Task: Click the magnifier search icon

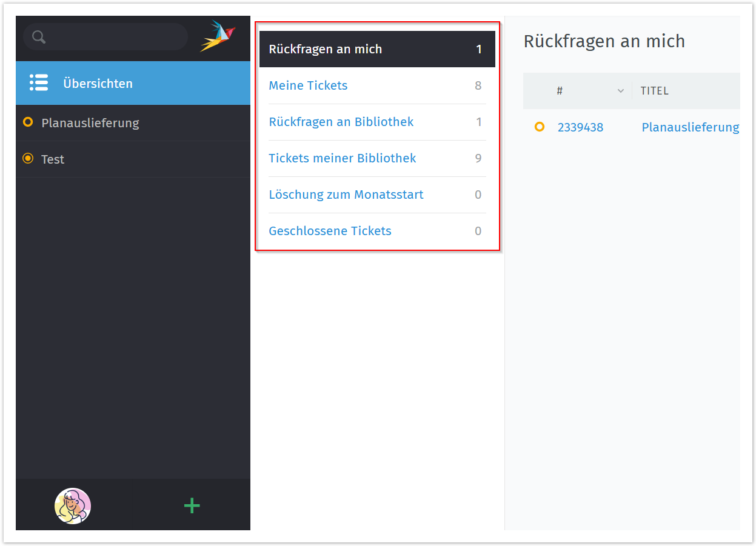Action: tap(39, 38)
